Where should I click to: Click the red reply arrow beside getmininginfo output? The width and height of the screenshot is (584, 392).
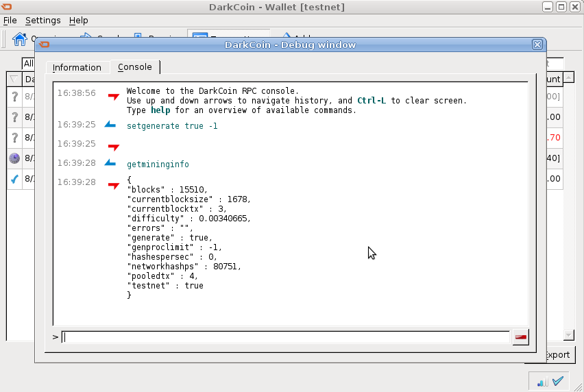113,186
